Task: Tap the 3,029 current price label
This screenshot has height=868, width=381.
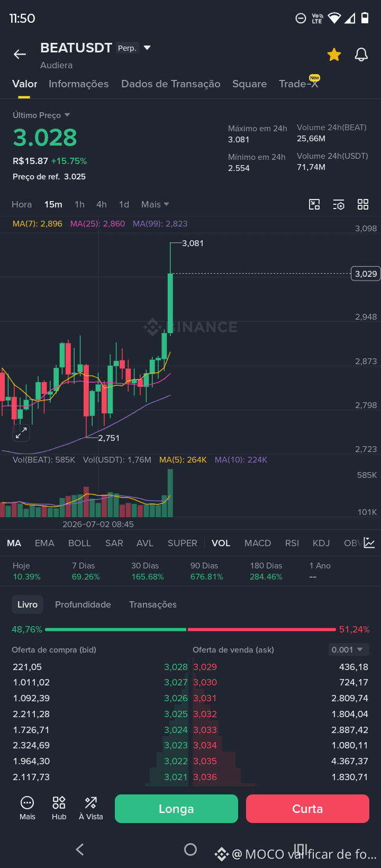Action: point(366,274)
